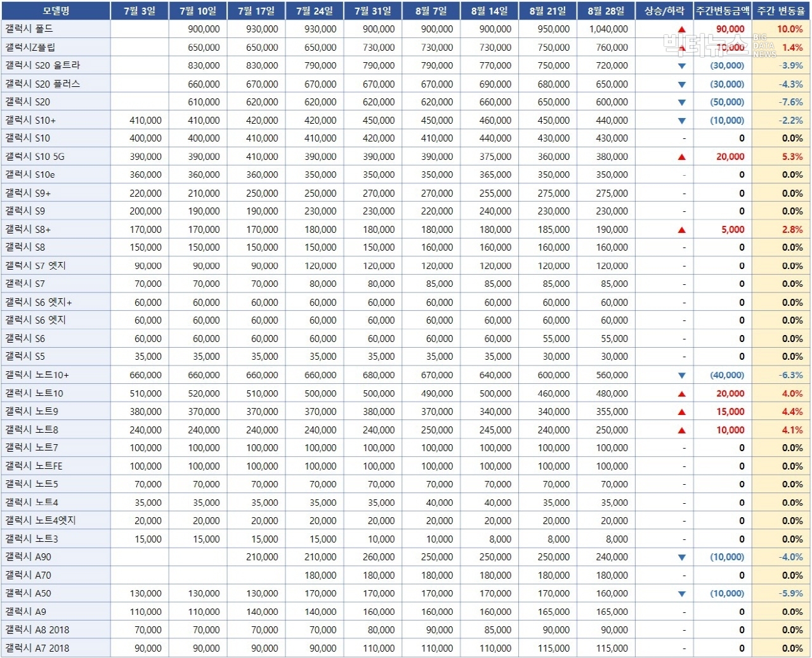812x658 pixels.
Task: Click the 갤럭시 S6 엣지+ model cell
Action: tap(56, 303)
